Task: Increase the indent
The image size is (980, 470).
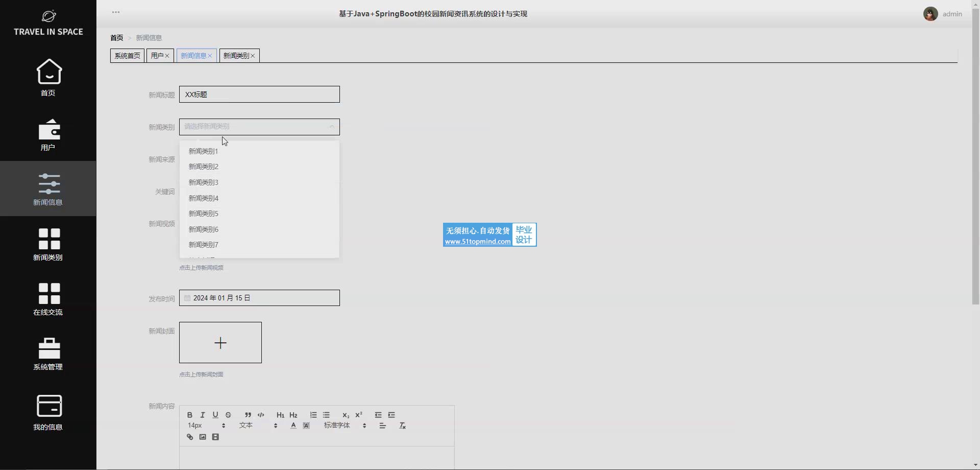Action: click(x=391, y=415)
